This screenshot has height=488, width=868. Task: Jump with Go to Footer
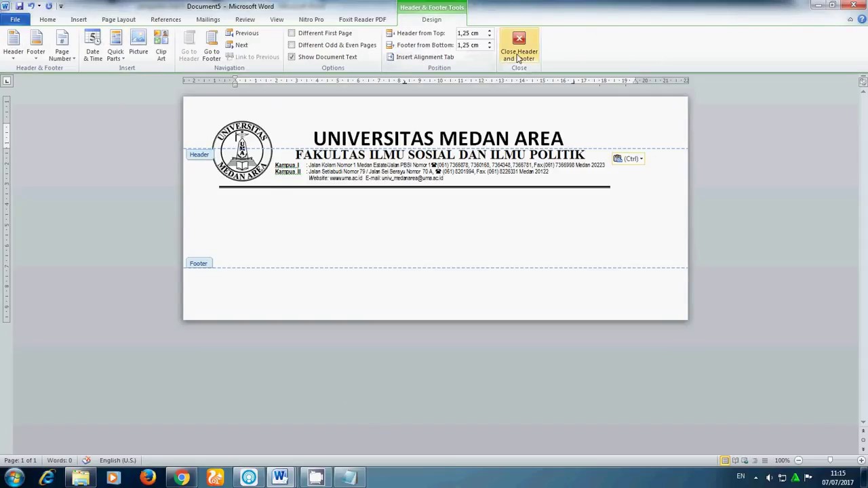coord(212,45)
